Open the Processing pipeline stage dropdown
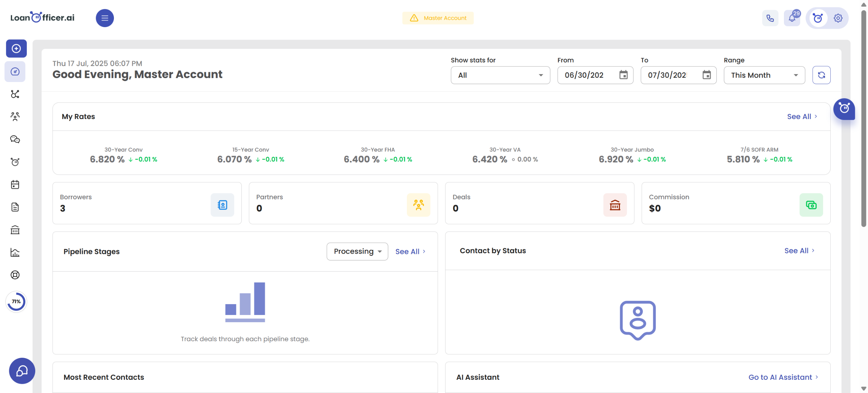The image size is (868, 393). pos(357,251)
